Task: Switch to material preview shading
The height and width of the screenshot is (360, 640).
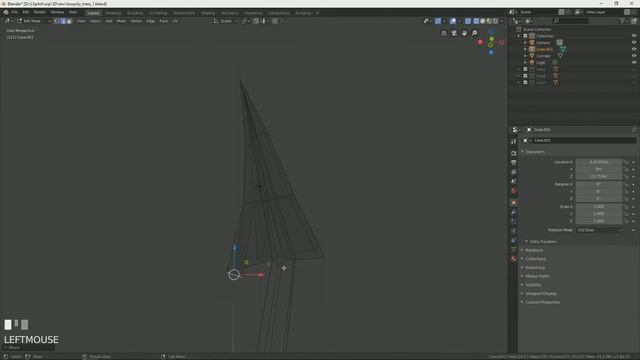Action: 489,21
